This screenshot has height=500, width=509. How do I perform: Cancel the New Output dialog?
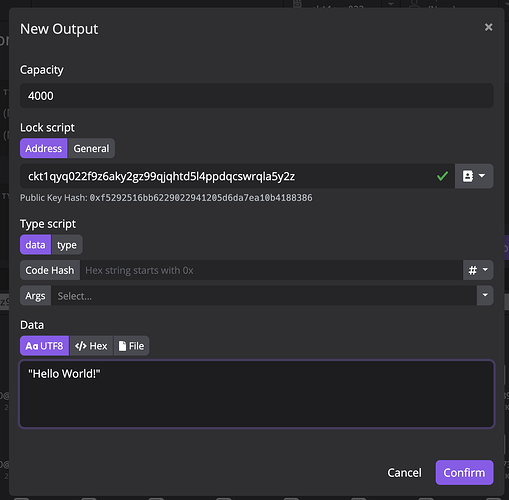404,473
